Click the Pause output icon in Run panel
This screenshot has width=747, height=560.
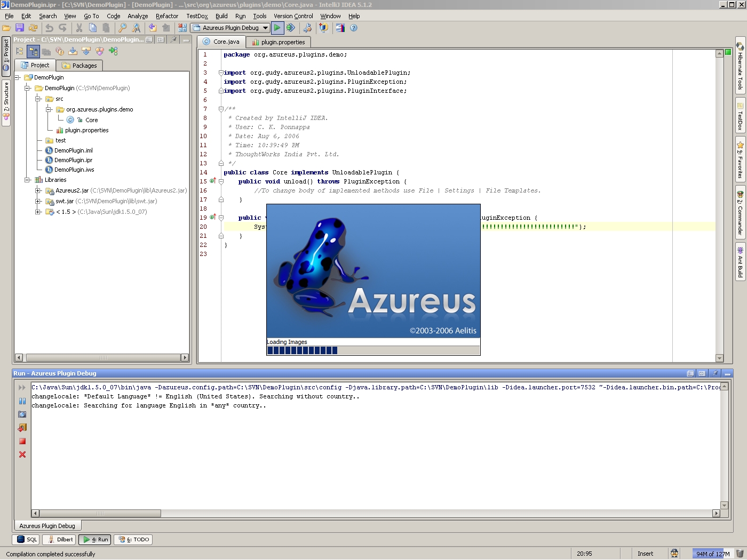click(22, 401)
